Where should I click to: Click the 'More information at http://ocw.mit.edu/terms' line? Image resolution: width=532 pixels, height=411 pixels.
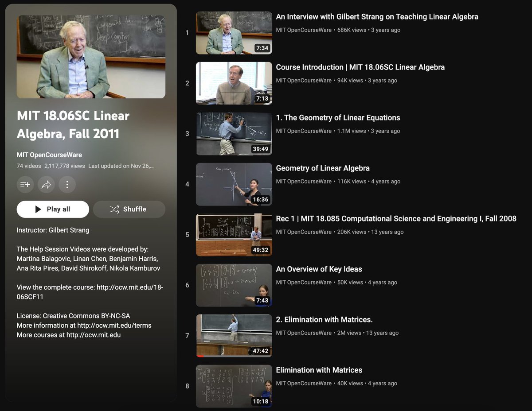tap(84, 326)
